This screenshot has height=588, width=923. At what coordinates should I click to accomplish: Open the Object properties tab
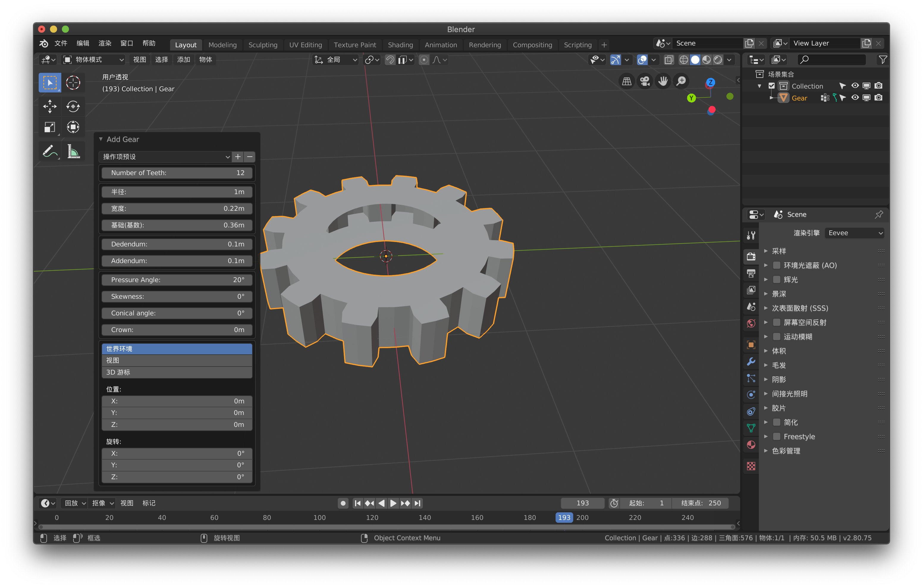751,345
